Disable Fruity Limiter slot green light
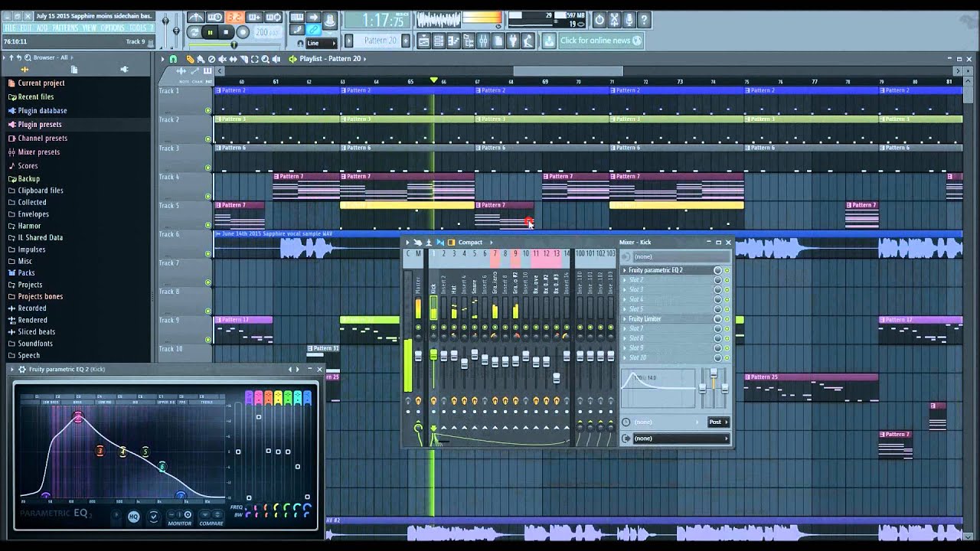Screen dimensions: 980x551 727,319
